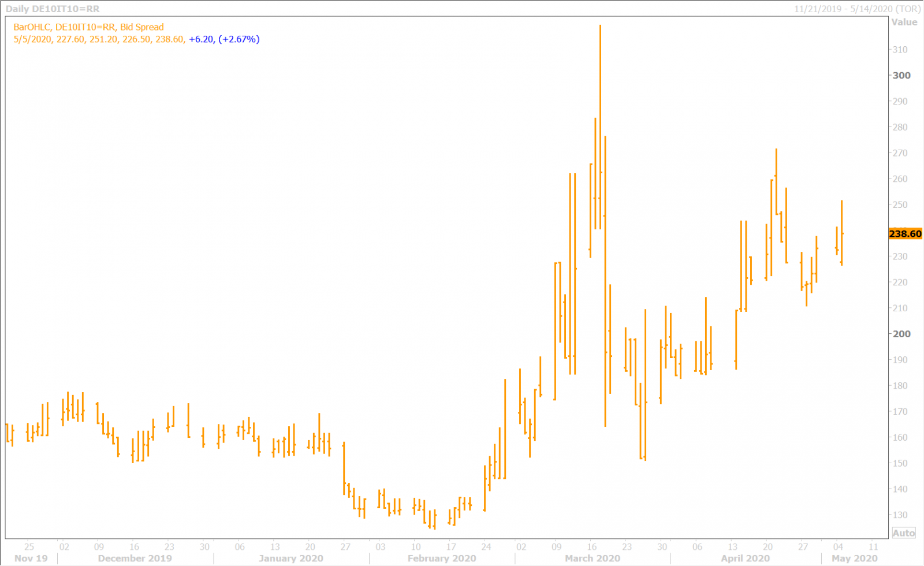Viewport: 924px width, 566px height.
Task: Click the date range '11/21/2019 - 5/14/2020 (TOR)'
Action: click(x=857, y=9)
